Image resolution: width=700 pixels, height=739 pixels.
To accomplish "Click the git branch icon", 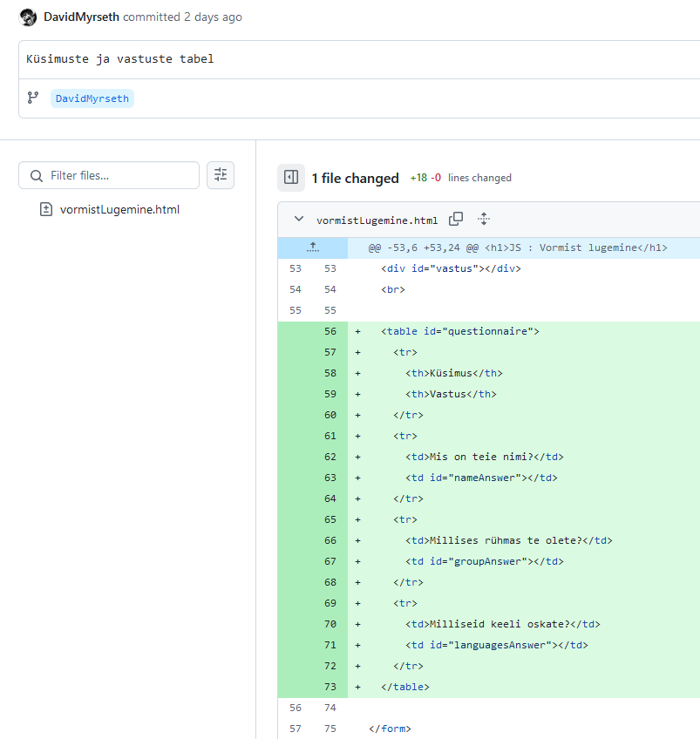I will coord(33,98).
